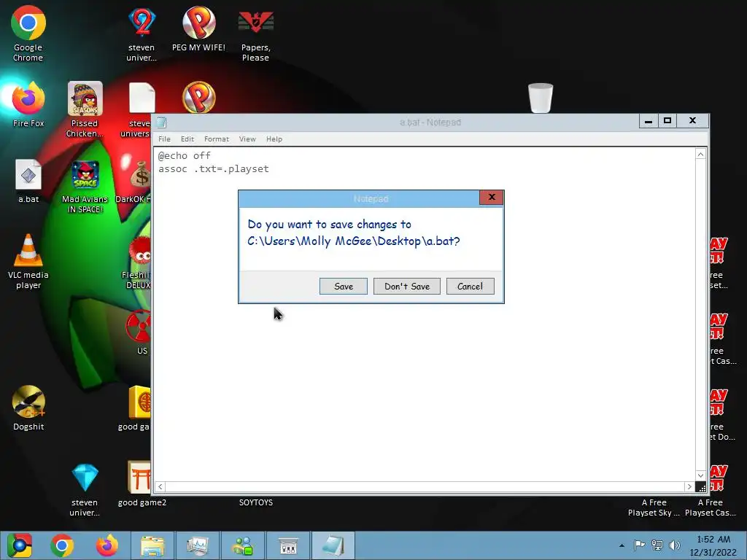Open Chrome from the taskbar
This screenshot has width=747, height=560.
61,545
